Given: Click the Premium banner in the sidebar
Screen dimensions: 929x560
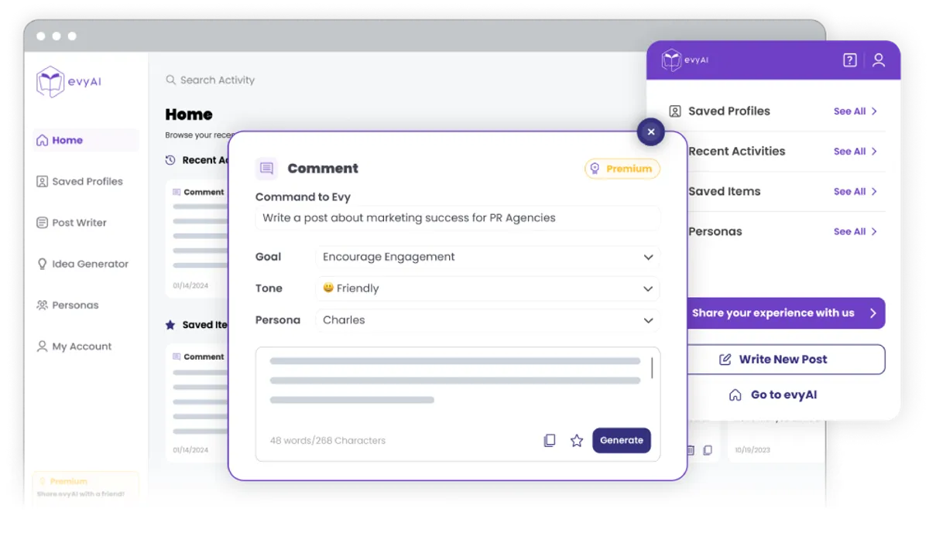Looking at the screenshot, I should (85, 487).
